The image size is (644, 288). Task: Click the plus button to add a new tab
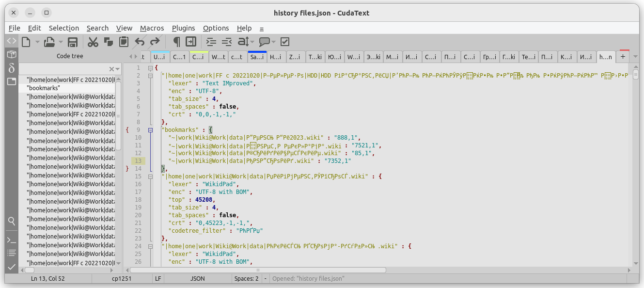click(x=623, y=57)
